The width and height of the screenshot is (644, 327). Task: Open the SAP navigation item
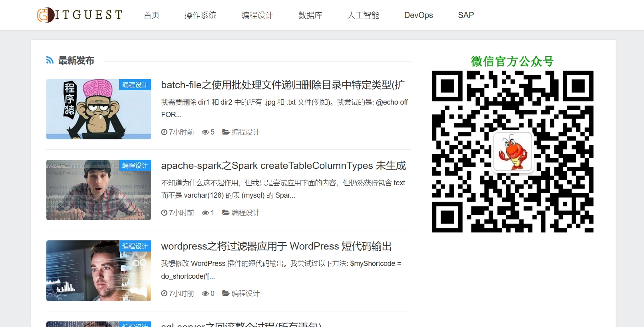coord(466,15)
